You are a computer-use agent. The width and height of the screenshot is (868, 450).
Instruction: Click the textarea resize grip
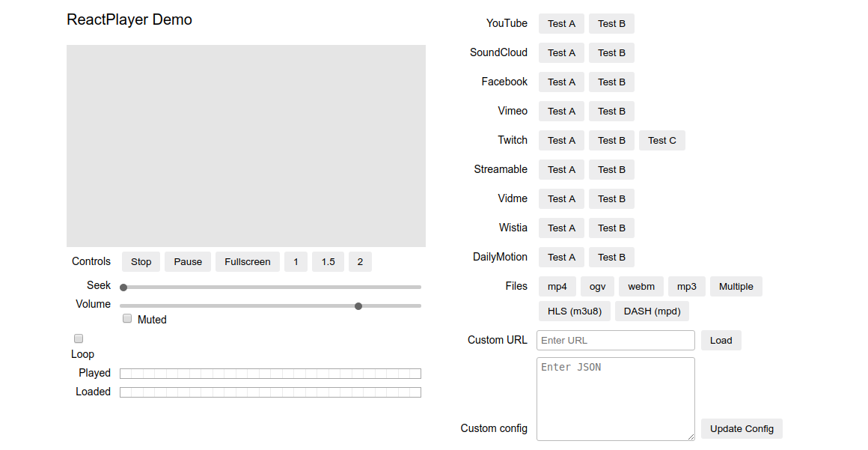coord(691,437)
